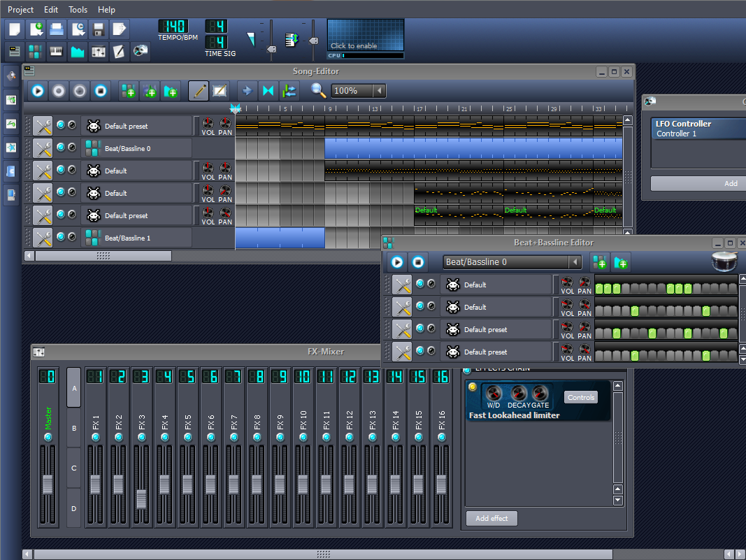The height and width of the screenshot is (560, 746).
Task: Open the Piano Roll editor icon
Action: pyautogui.click(x=56, y=51)
